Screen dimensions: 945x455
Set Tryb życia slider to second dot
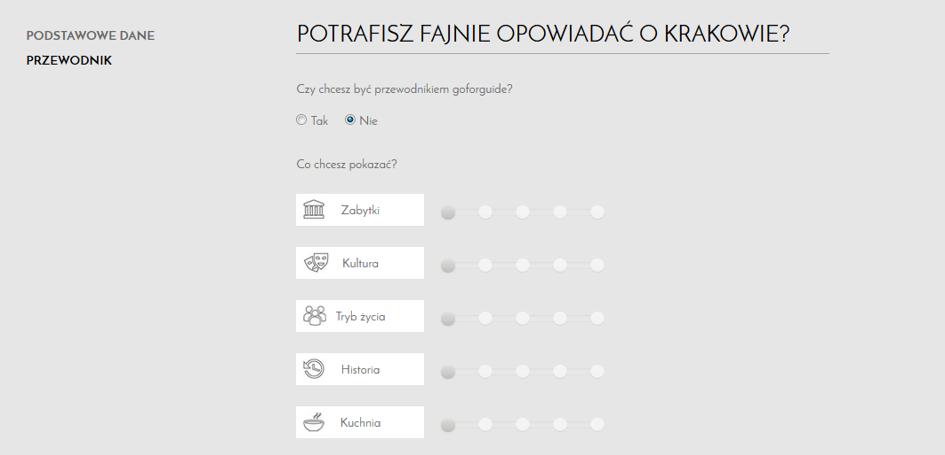click(x=485, y=318)
